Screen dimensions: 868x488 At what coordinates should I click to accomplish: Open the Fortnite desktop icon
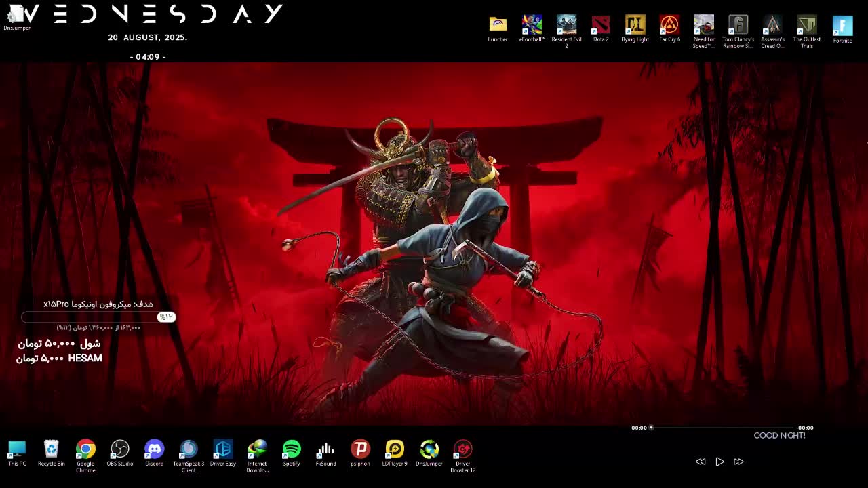(x=842, y=30)
